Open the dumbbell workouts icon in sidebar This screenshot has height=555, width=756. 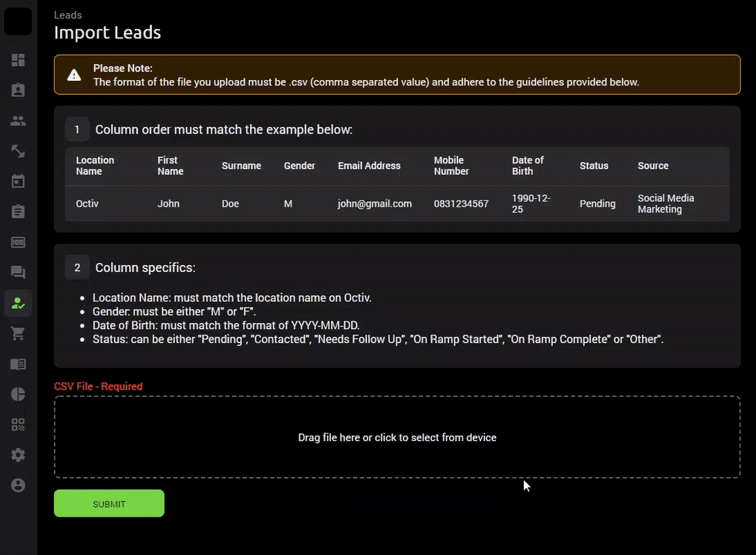tap(18, 151)
